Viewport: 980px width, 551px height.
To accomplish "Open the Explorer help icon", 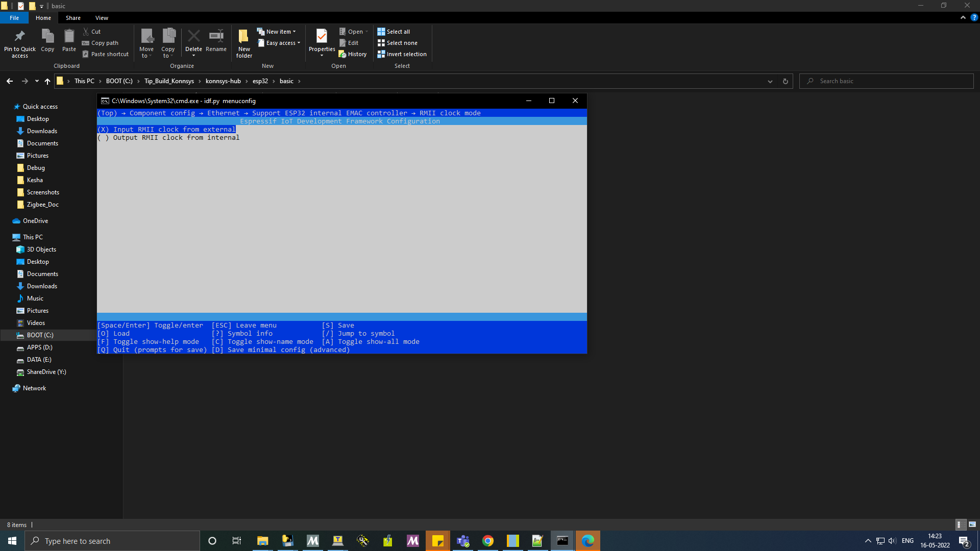I will click(974, 17).
